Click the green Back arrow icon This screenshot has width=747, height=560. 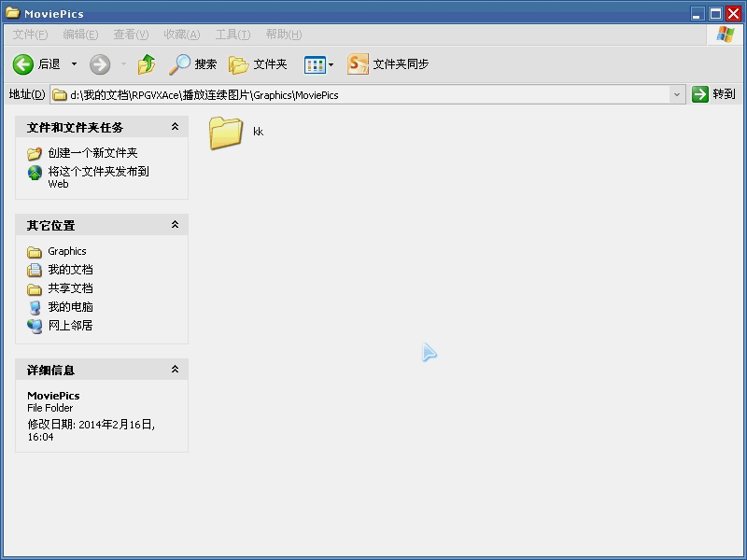[22, 64]
